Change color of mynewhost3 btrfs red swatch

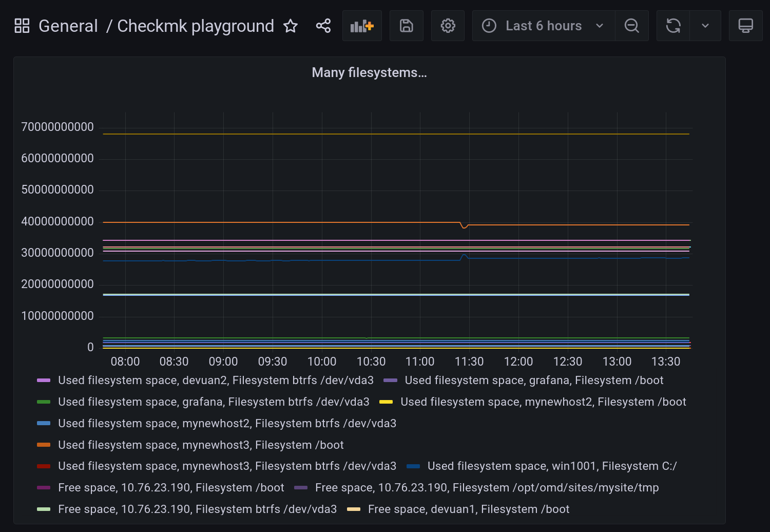click(44, 466)
